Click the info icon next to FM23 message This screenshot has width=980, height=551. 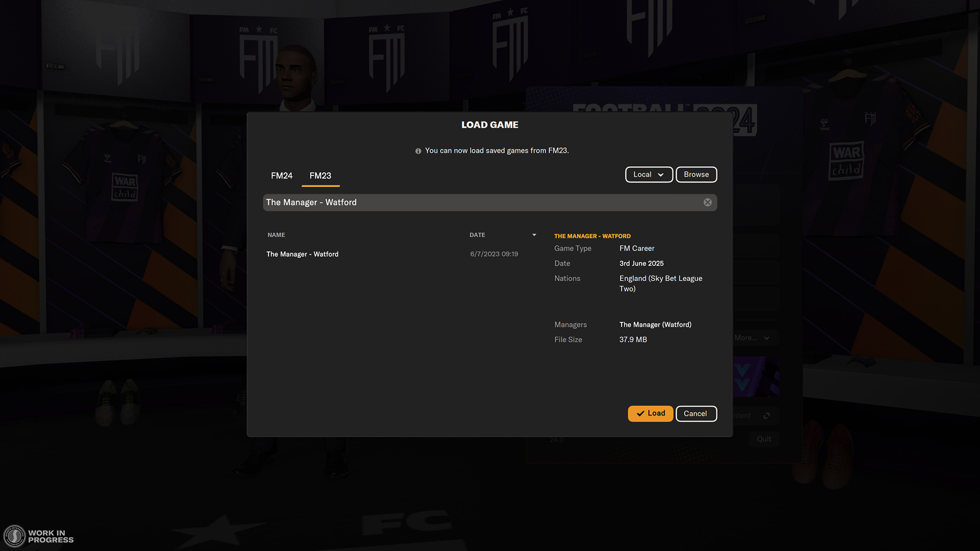[416, 150]
